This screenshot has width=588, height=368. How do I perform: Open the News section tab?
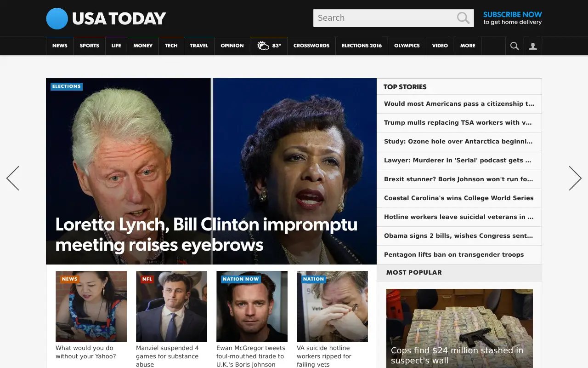pyautogui.click(x=60, y=46)
